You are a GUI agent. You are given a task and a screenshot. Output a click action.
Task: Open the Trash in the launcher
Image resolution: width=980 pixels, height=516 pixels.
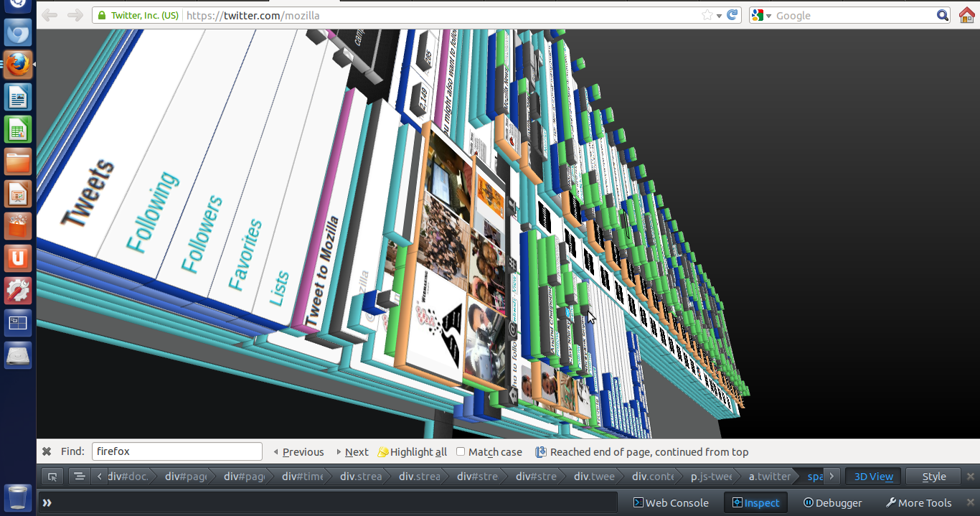pos(18,497)
